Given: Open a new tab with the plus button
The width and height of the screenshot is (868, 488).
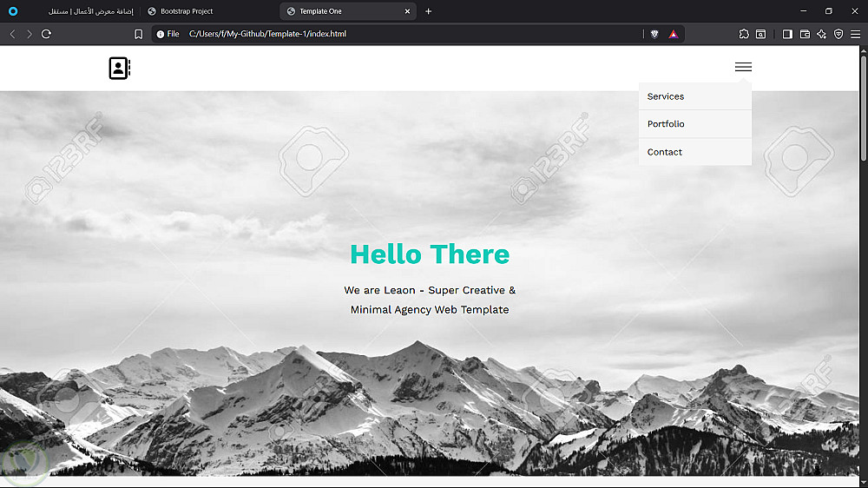Looking at the screenshot, I should [429, 11].
